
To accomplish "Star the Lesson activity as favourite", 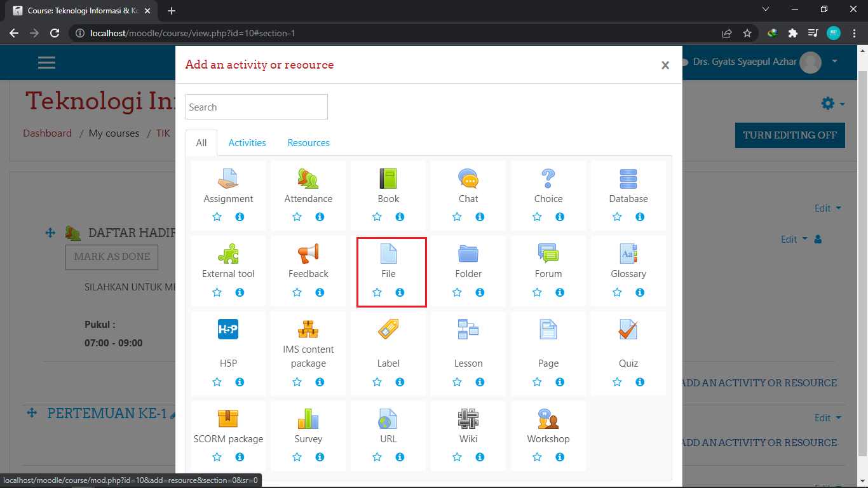I will 457,382.
